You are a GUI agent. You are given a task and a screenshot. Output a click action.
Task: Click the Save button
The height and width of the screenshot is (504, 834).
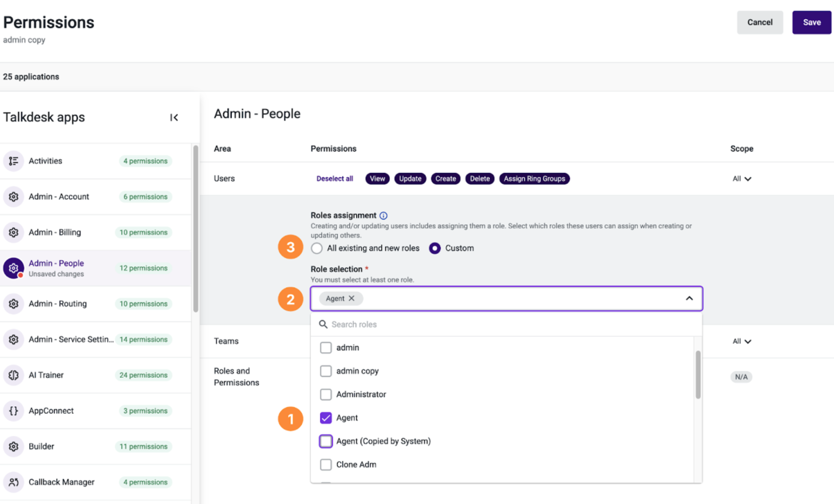click(x=812, y=22)
